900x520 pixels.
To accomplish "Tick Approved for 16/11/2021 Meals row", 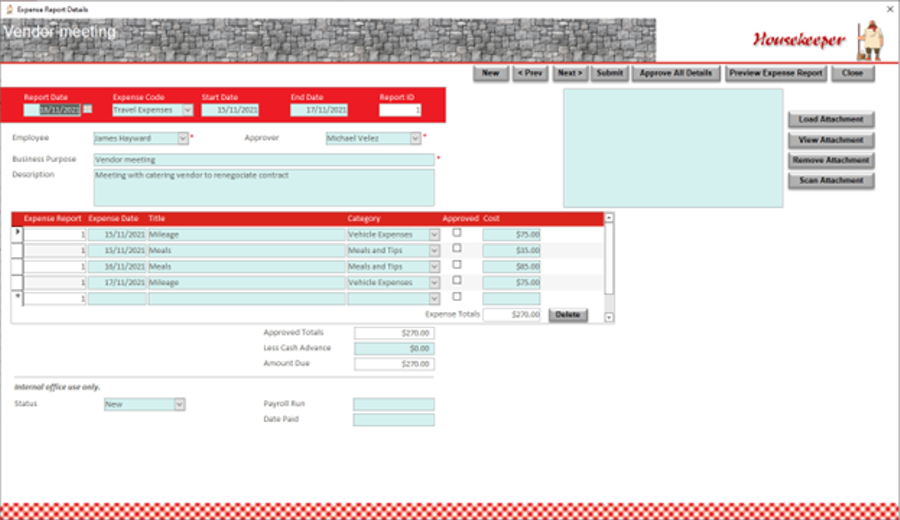I will pyautogui.click(x=457, y=265).
